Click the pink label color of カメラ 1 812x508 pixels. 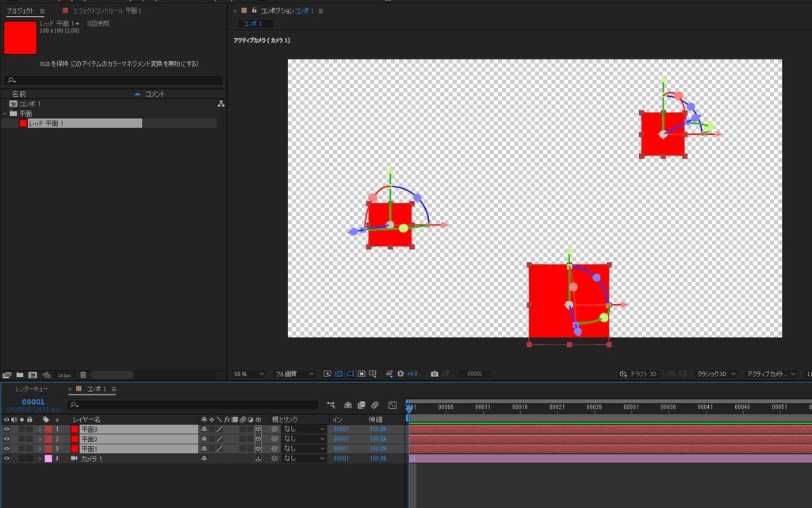click(48, 459)
